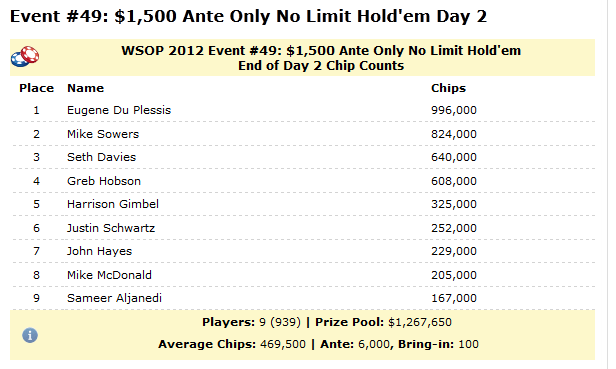Viewport: 616px width, 369px height.
Task: Select player name Mike McDonald
Action: 109,275
